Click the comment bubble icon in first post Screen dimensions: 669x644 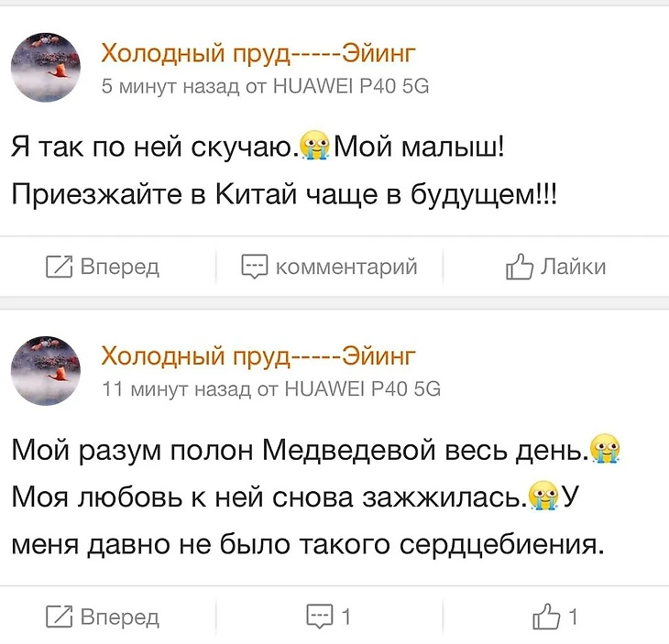(254, 267)
